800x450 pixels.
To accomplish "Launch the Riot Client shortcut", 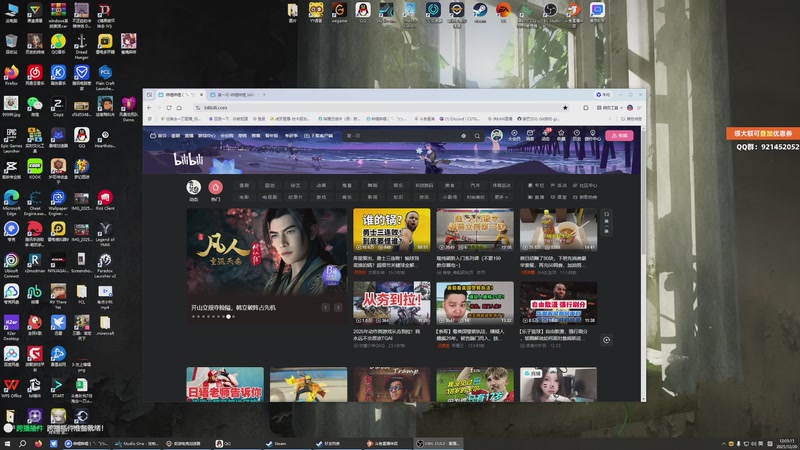I will pyautogui.click(x=105, y=199).
